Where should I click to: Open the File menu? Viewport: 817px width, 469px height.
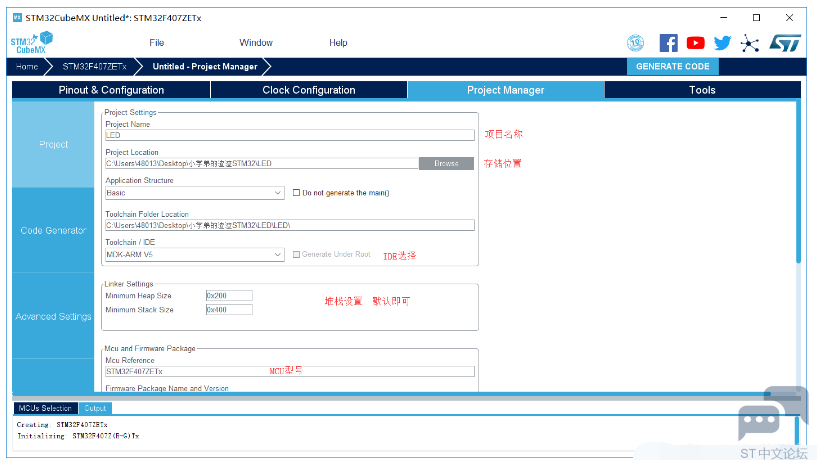(157, 43)
